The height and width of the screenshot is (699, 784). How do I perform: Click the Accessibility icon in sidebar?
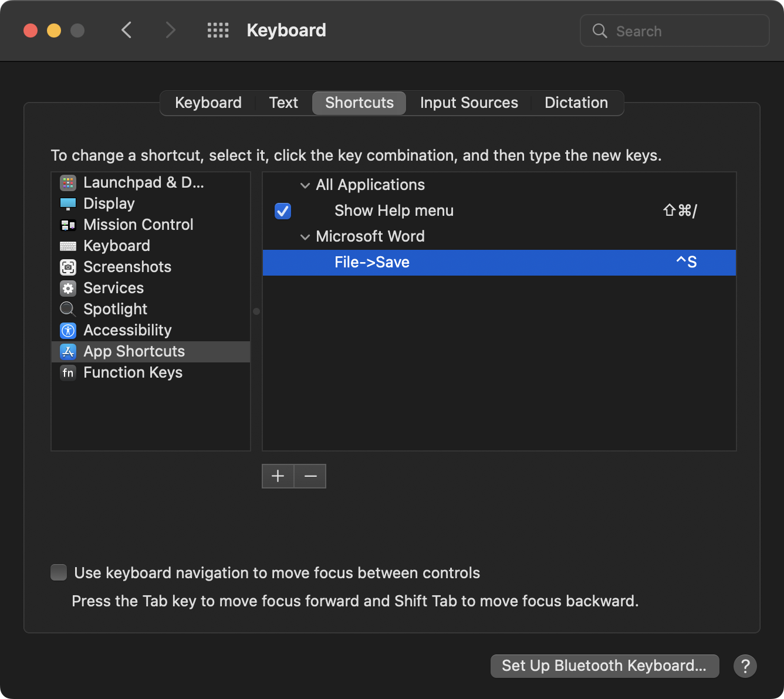68,331
